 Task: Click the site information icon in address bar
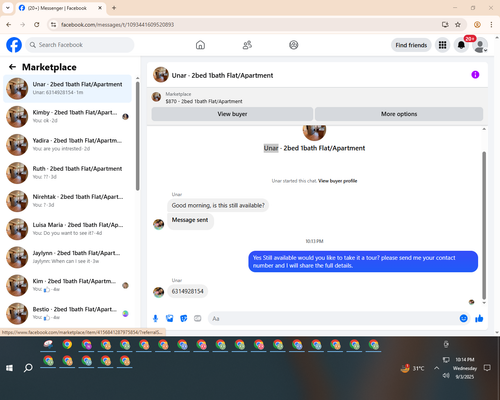coord(53,25)
